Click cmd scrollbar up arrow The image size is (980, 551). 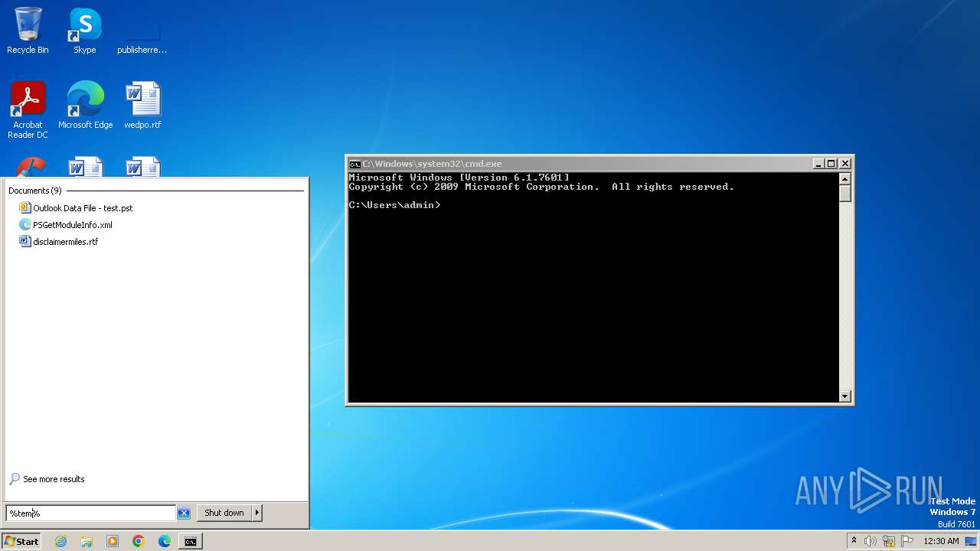(x=845, y=179)
